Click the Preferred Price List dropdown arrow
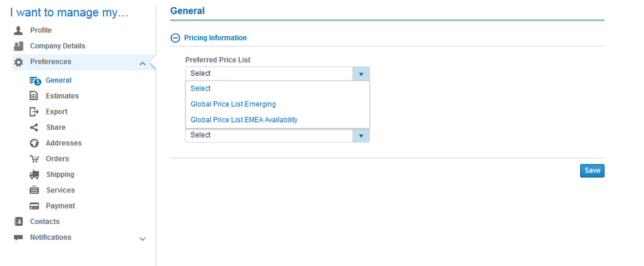Image resolution: width=644 pixels, height=266 pixels. click(361, 74)
